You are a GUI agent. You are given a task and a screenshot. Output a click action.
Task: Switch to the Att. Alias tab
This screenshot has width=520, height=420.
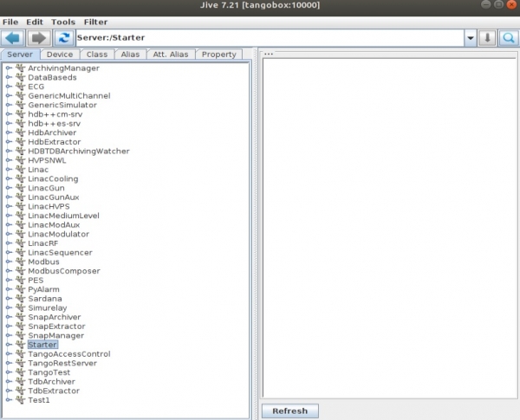[x=170, y=55]
